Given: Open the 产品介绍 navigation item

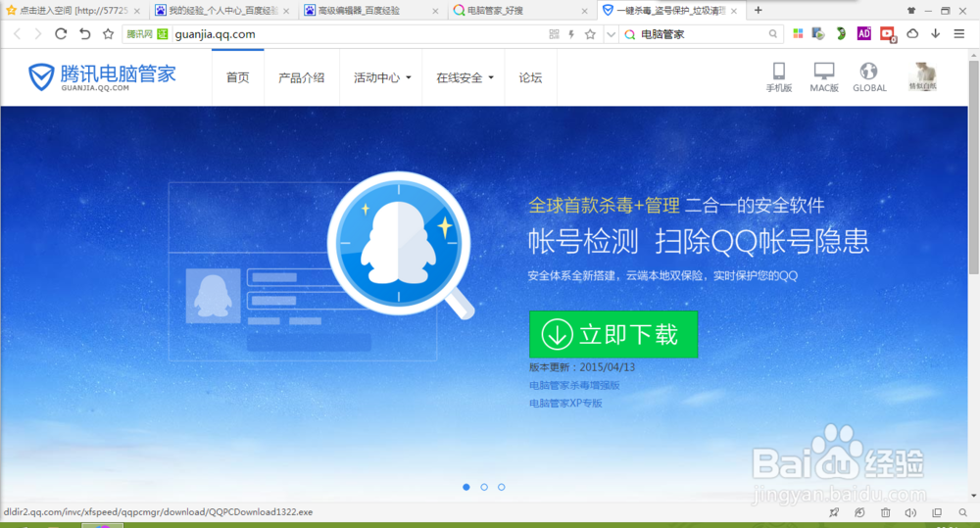Looking at the screenshot, I should [x=301, y=77].
